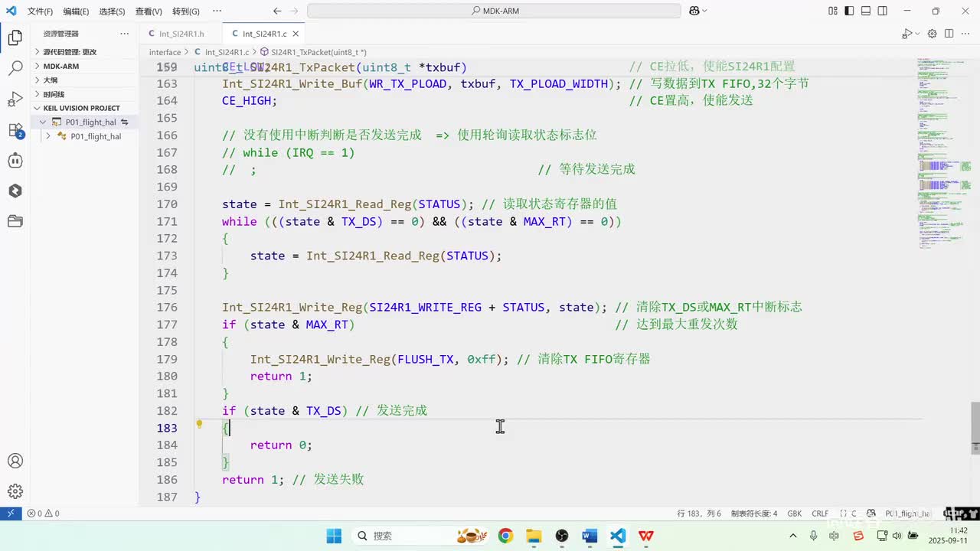This screenshot has height=551, width=980.
Task: Open the Run or Debug dropdown arrow
Action: 917,34
